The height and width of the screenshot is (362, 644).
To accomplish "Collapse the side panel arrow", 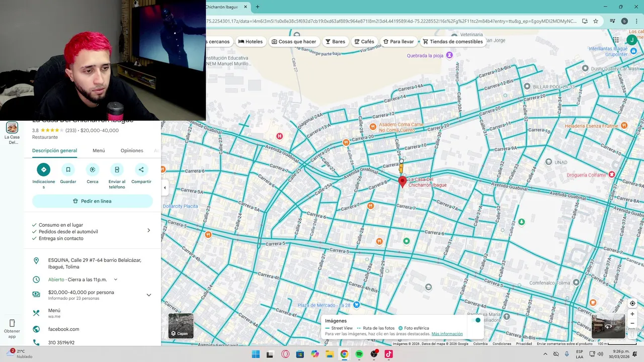I will coord(165,188).
